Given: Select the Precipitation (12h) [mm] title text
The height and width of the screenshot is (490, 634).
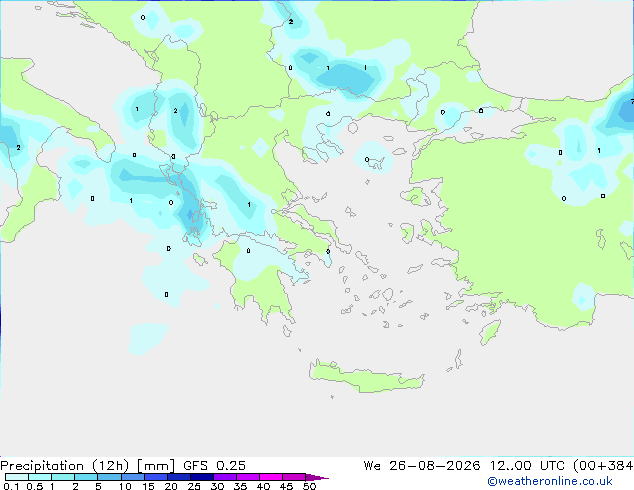Looking at the screenshot, I should point(87,466).
